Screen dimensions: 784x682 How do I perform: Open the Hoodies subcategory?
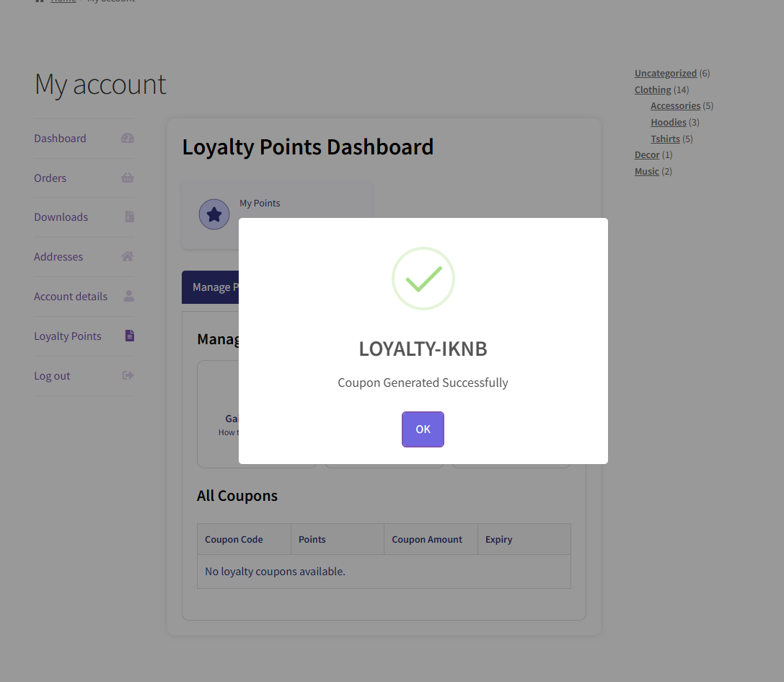click(x=668, y=123)
